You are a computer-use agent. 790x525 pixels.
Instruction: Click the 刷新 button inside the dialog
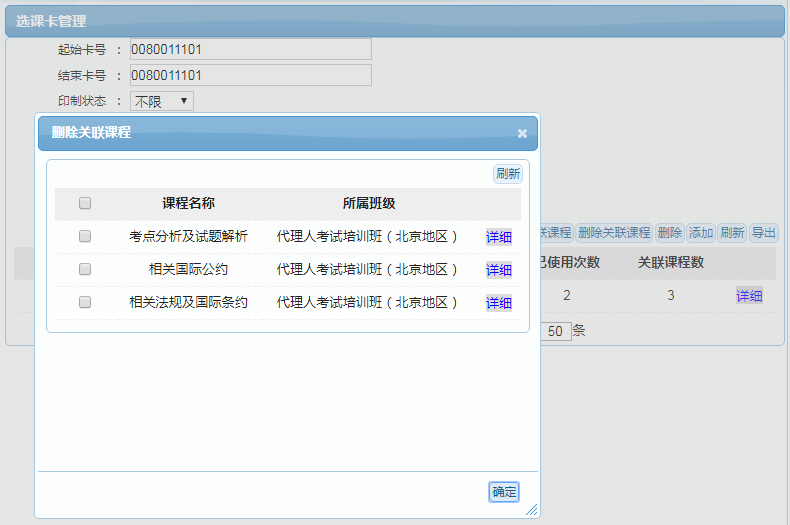pyautogui.click(x=508, y=174)
